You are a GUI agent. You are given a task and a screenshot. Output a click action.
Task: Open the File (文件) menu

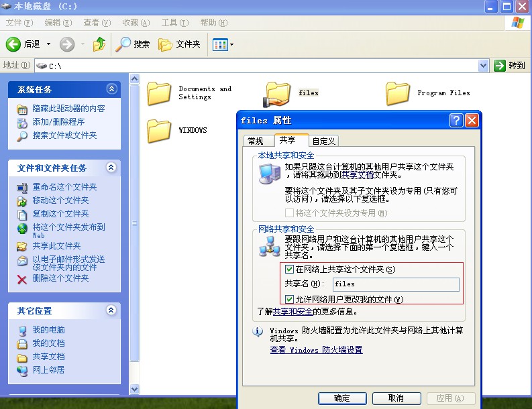tap(19, 23)
